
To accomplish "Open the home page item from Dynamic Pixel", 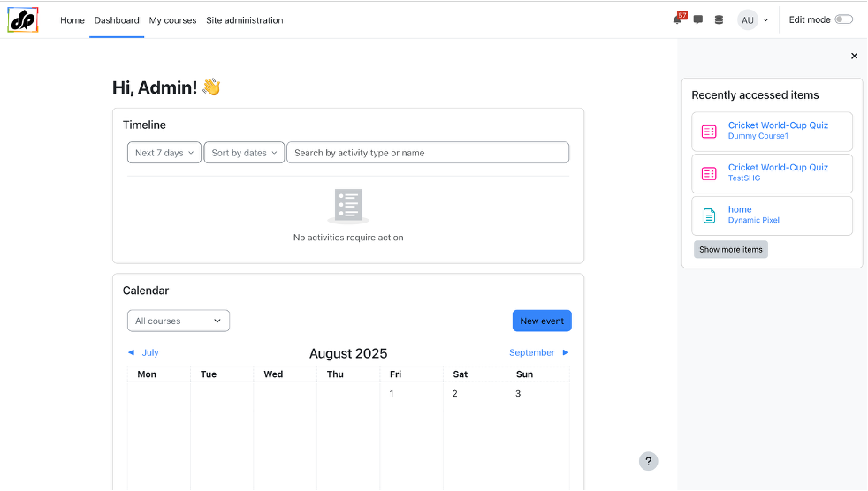I will [x=740, y=209].
